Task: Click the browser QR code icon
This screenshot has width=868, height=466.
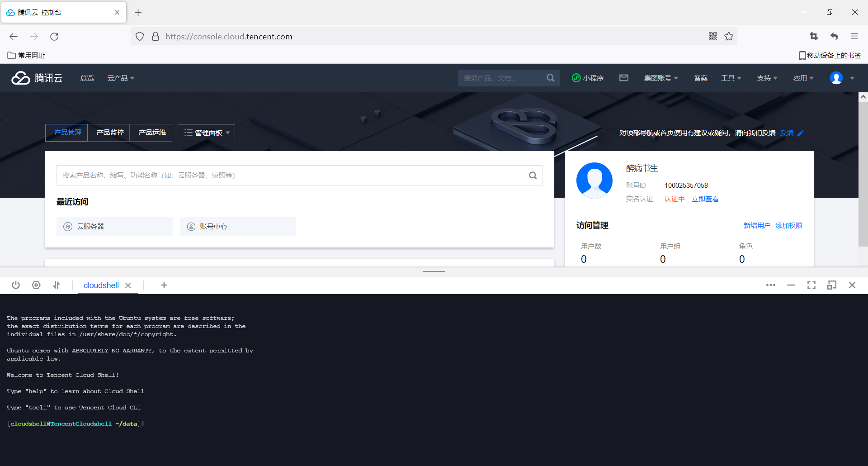Action: 713,36
